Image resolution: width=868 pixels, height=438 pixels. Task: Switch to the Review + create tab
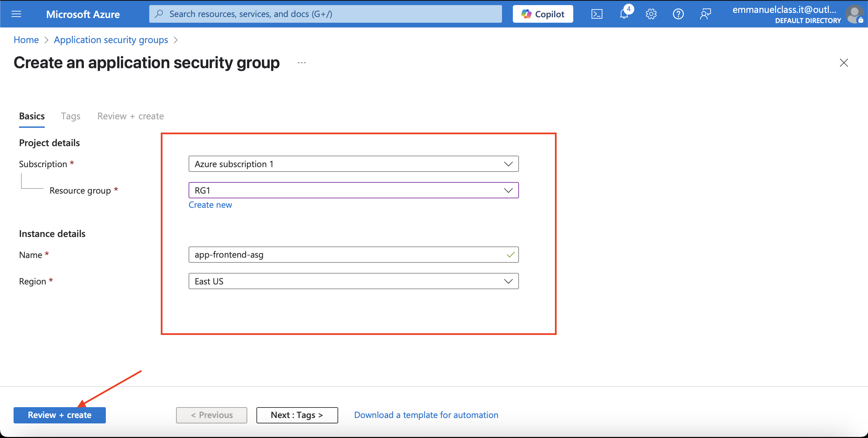tap(131, 116)
